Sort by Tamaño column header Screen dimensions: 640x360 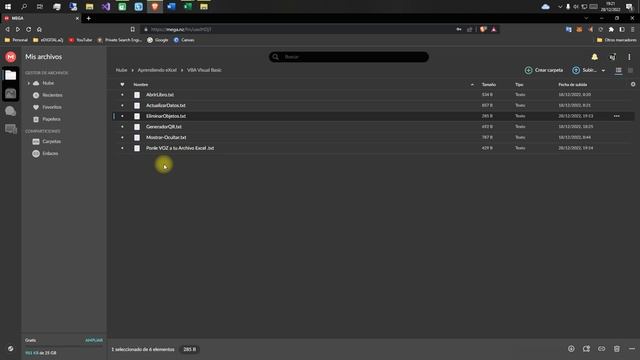pos(489,84)
